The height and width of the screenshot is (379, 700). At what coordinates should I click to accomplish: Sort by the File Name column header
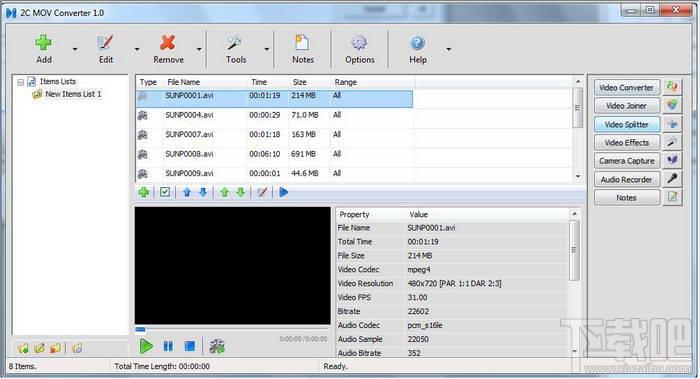(183, 82)
